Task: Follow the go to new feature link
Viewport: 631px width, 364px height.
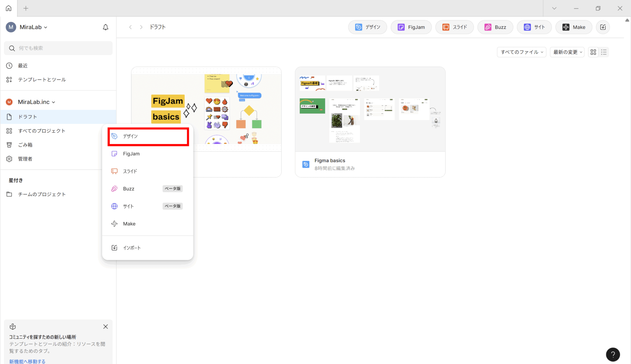Action: click(27, 361)
